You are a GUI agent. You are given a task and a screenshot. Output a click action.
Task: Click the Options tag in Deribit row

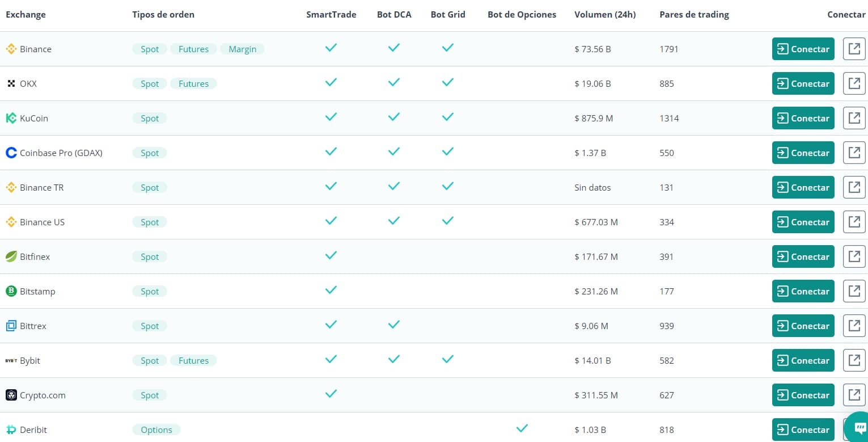coord(156,430)
